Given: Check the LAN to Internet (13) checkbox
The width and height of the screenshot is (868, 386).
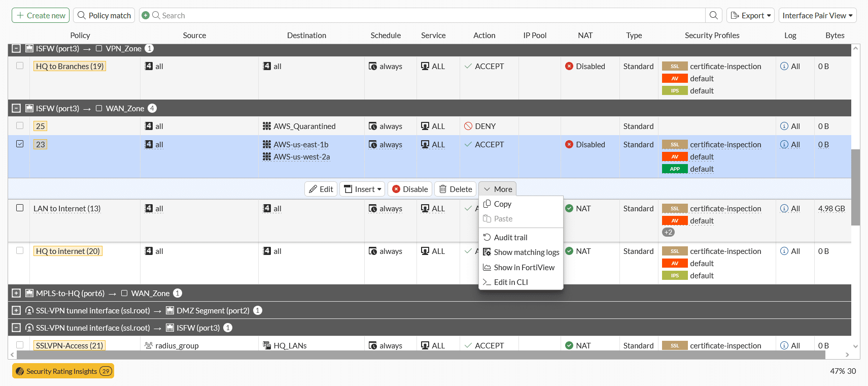Looking at the screenshot, I should [x=20, y=208].
